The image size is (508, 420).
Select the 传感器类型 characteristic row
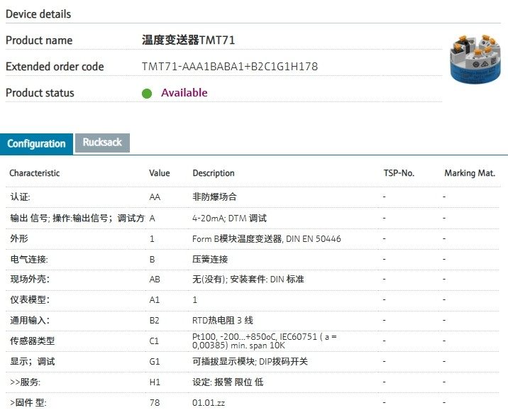click(x=32, y=341)
